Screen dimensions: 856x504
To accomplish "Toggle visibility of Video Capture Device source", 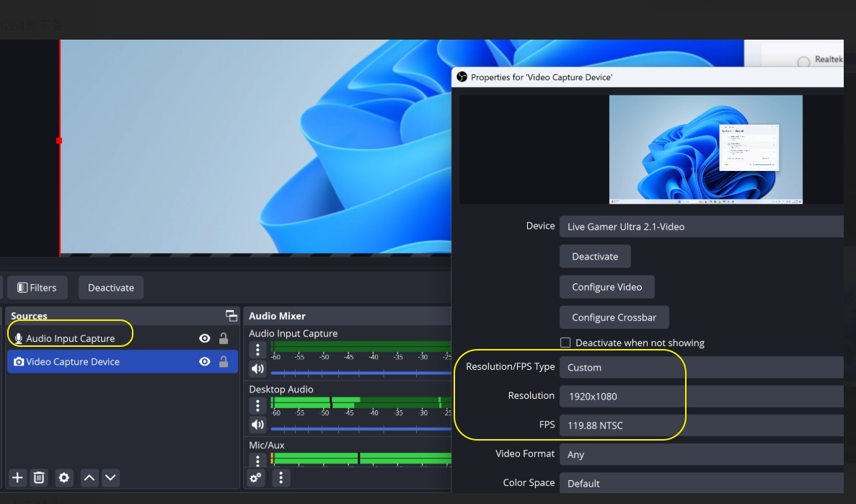I will click(205, 362).
